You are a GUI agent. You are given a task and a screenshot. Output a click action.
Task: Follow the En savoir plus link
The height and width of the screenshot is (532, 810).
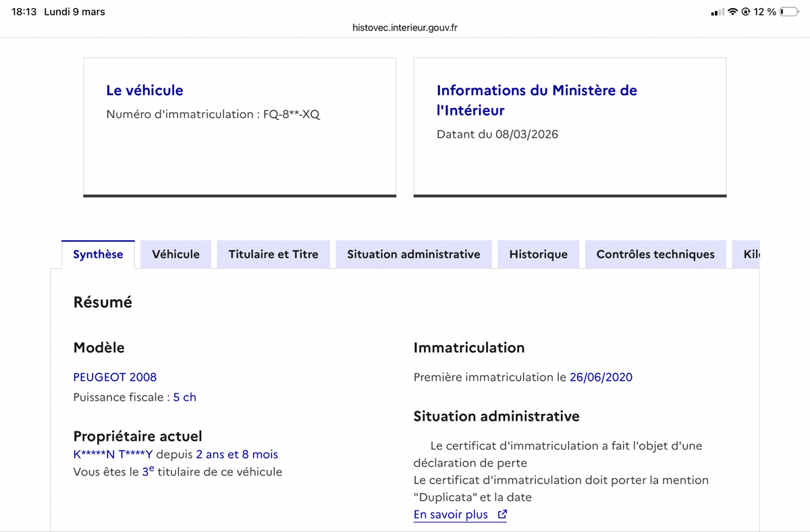pyautogui.click(x=451, y=514)
